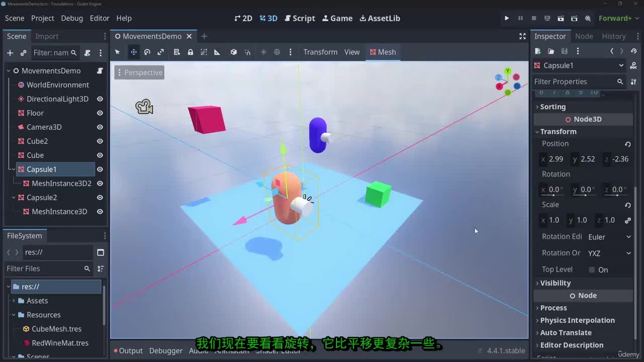This screenshot has width=644, height=362.
Task: Toggle visibility of DirectionalLight3D
Action: [x=100, y=99]
